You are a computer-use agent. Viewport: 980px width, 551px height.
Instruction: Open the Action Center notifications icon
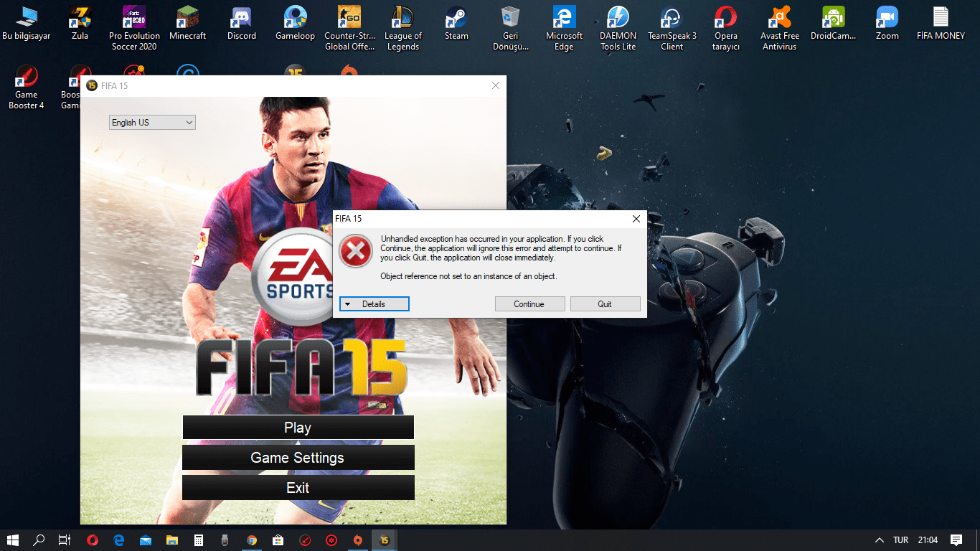tap(956, 540)
